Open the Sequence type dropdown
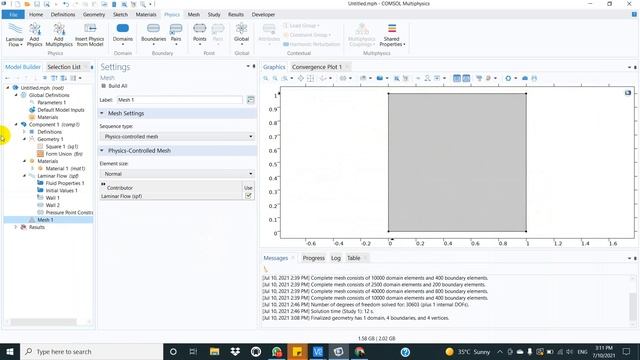 click(x=177, y=136)
